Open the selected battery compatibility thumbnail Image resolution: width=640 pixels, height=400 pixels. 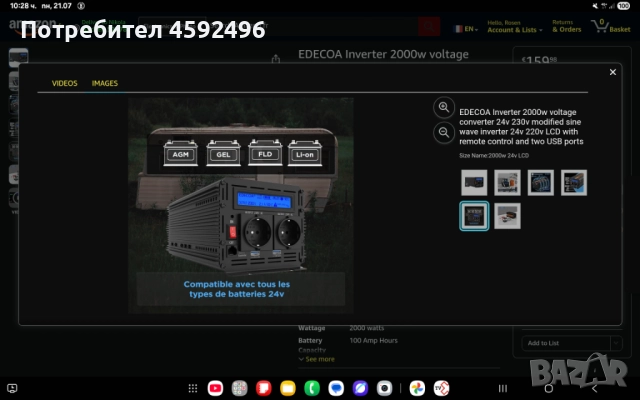pyautogui.click(x=474, y=216)
